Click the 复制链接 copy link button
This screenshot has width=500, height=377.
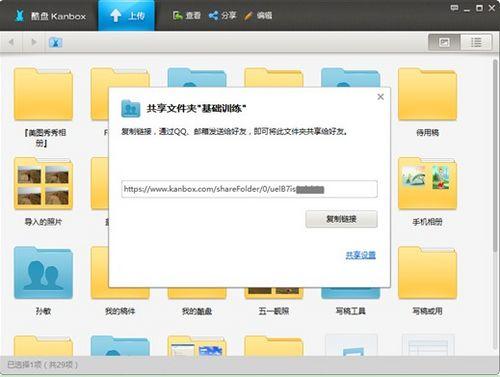[341, 219]
